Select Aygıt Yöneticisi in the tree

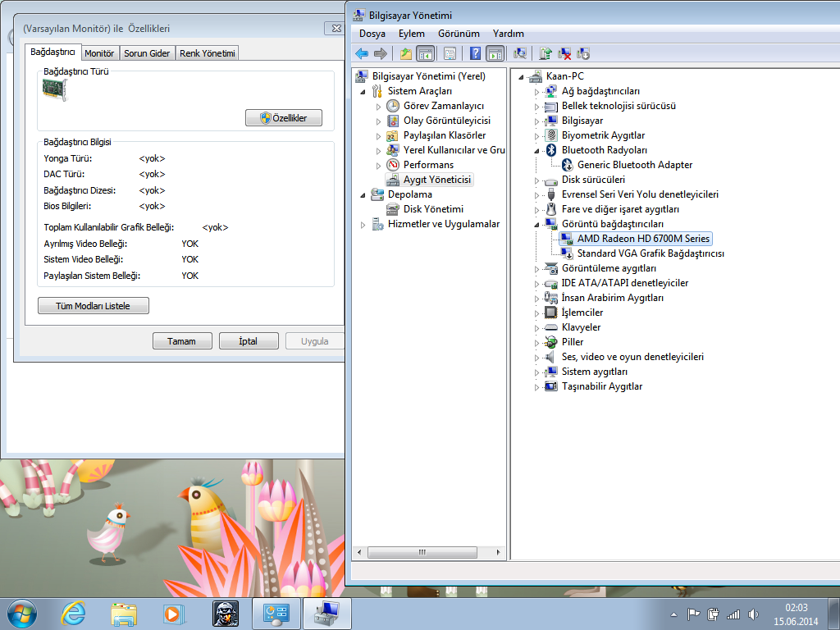(437, 180)
